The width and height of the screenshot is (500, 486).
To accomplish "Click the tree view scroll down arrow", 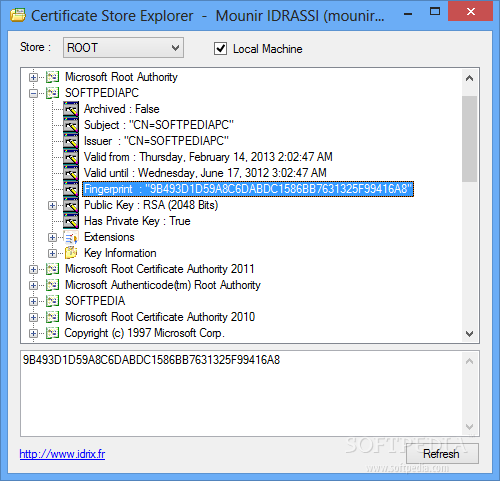I will (469, 333).
